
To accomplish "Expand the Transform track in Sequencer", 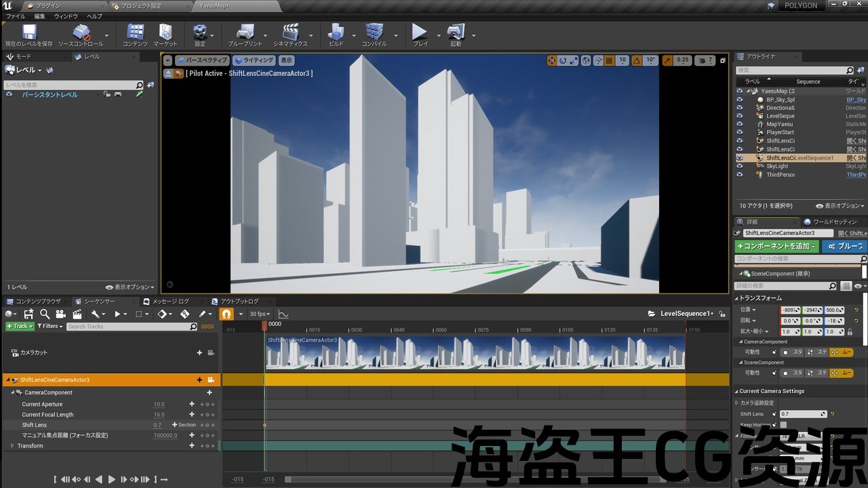I will click(12, 445).
